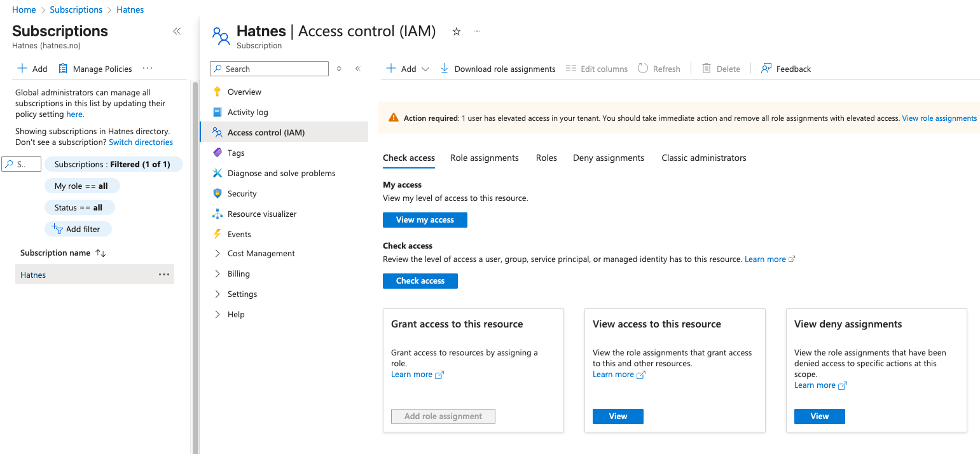
Task: Click the Manage Policies clipboard icon
Action: pyautogui.click(x=63, y=69)
